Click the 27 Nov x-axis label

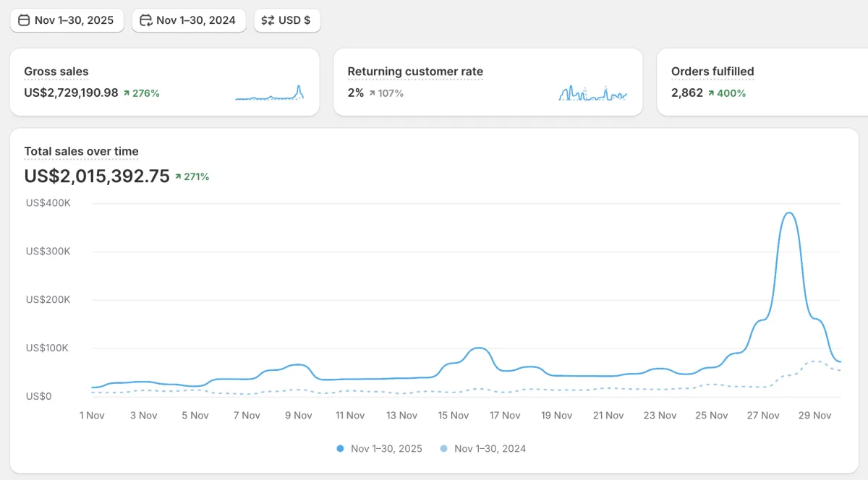click(763, 415)
